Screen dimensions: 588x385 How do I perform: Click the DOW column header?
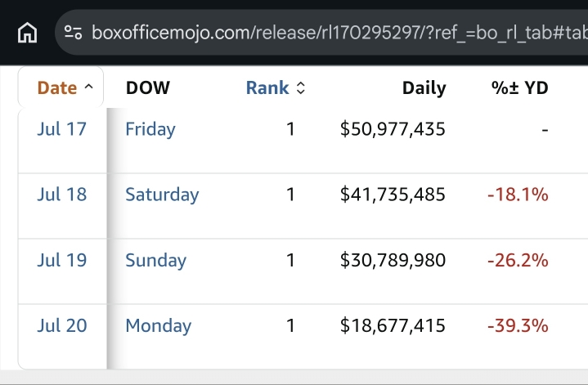tap(148, 87)
